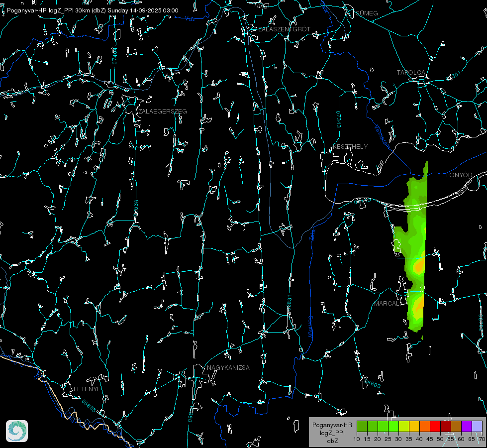Click the TAPOLCA town label

click(411, 73)
